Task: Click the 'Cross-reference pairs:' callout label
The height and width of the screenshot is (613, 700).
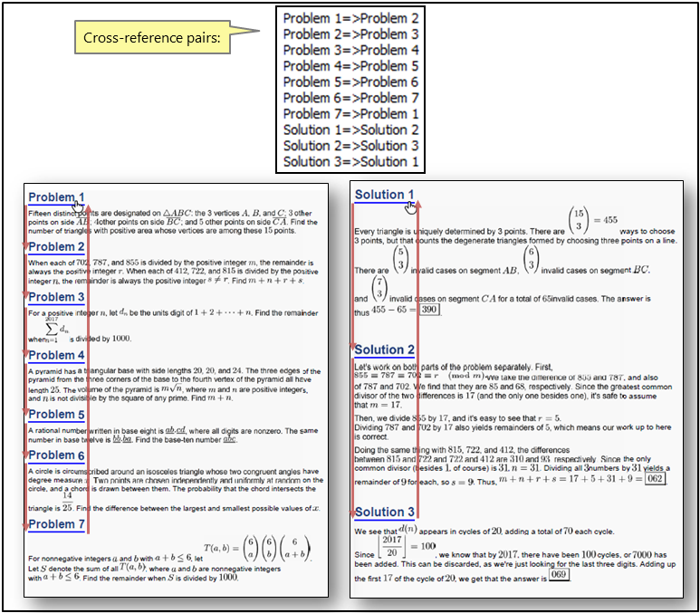Action: tap(152, 37)
